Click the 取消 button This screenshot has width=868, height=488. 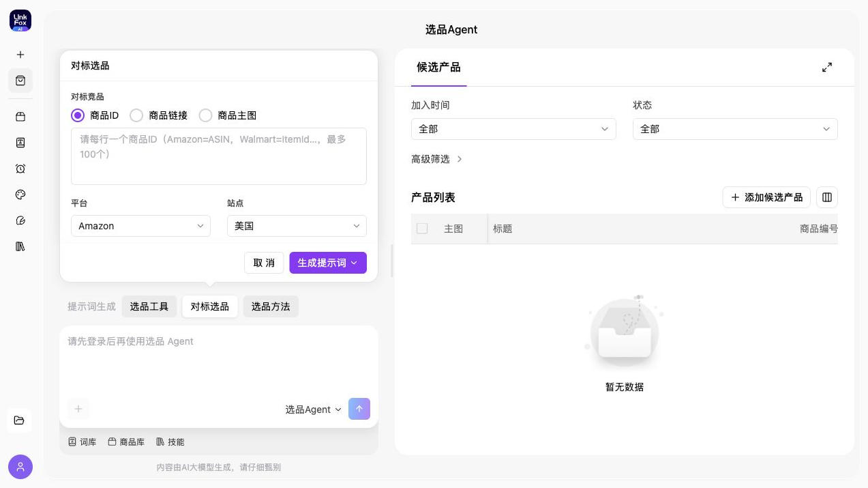tap(264, 263)
